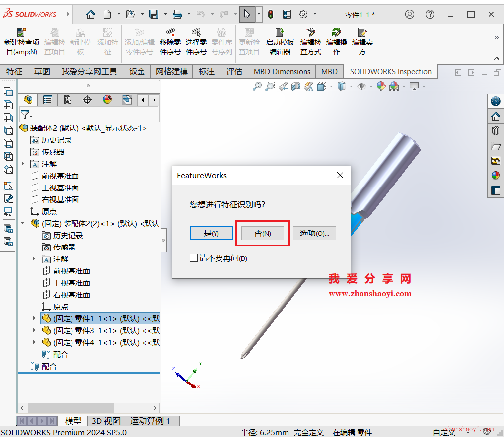Image resolution: width=504 pixels, height=437 pixels.
Task: Click New Inspection Project (新建检查项目)
Action: pos(21,42)
